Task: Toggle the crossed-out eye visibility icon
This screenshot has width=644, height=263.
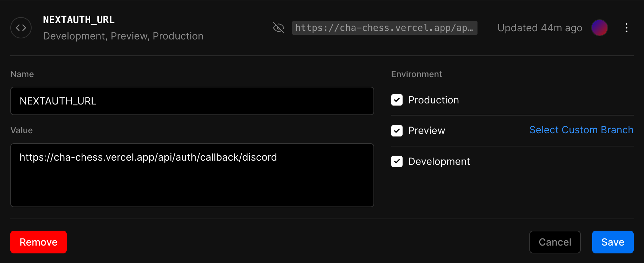Action: (279, 28)
